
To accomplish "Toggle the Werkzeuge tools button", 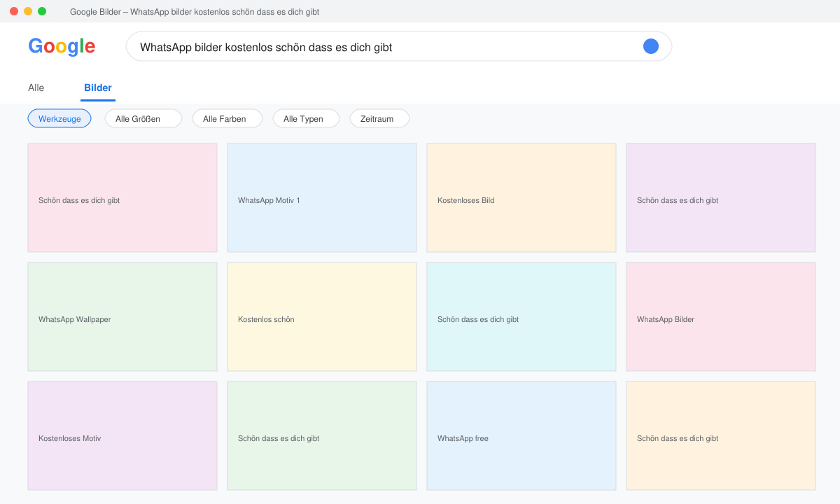I will [59, 119].
